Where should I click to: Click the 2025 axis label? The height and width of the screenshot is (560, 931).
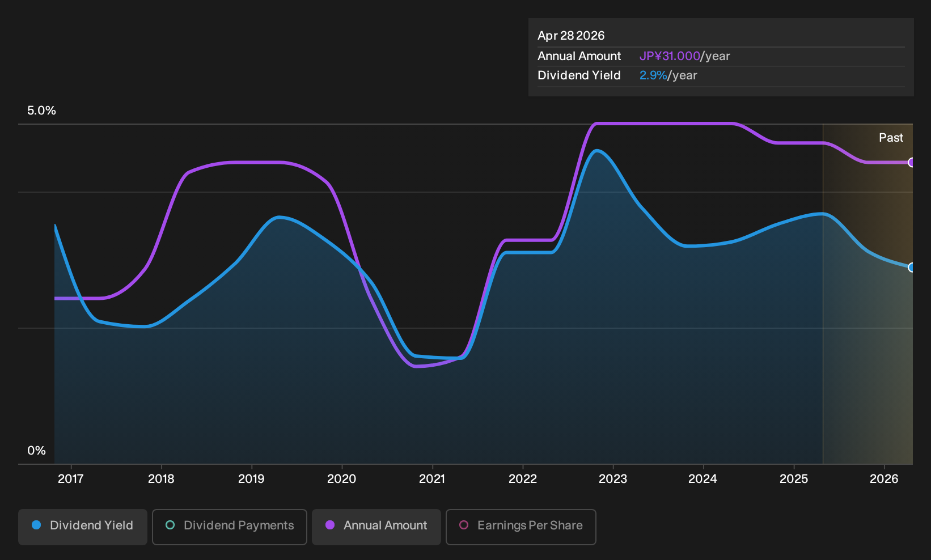point(794,479)
